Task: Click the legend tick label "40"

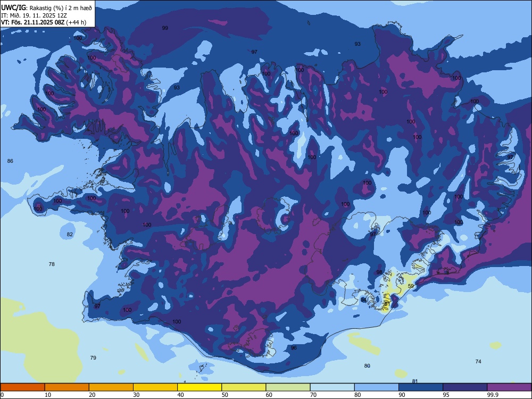Action: point(180,395)
